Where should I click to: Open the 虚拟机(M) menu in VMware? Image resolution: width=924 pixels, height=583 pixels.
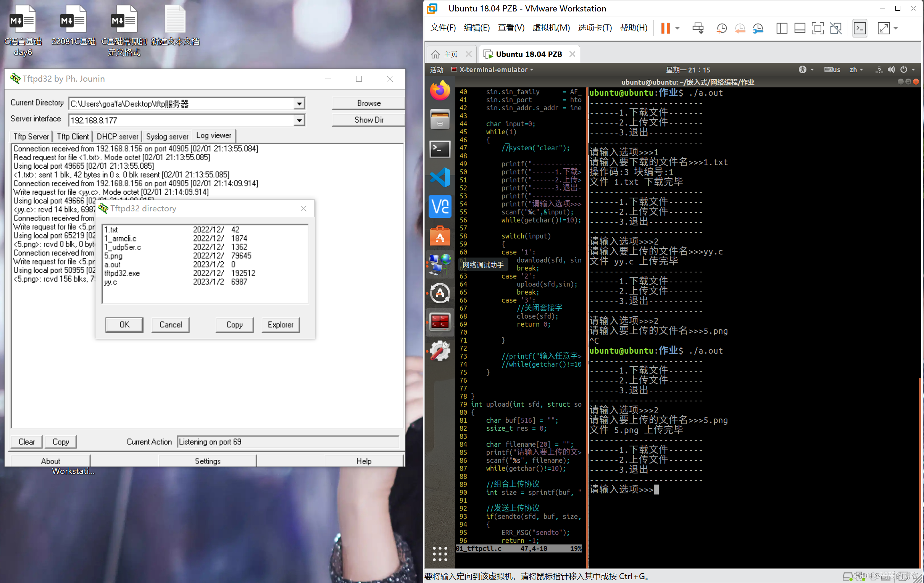pos(551,27)
